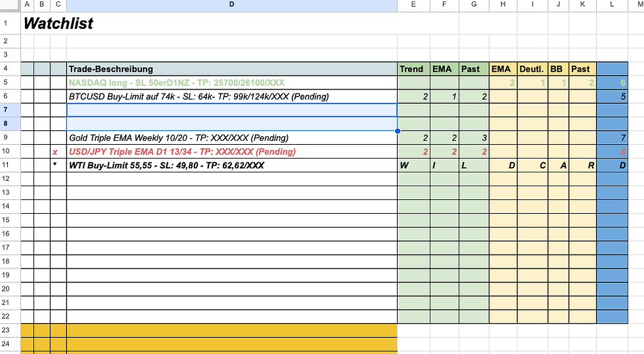Click the orange description cell in row 23
Viewport: 644px width, 354px height.
point(231,330)
